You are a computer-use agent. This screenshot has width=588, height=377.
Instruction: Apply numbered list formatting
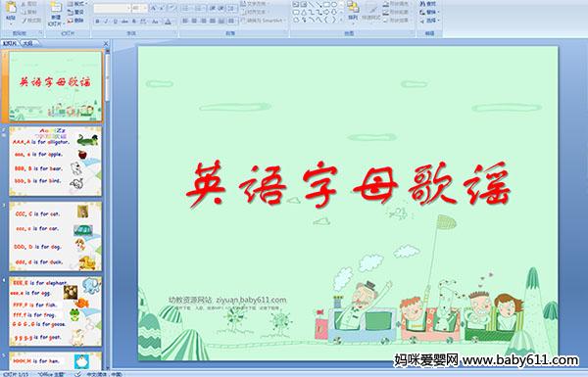198,8
